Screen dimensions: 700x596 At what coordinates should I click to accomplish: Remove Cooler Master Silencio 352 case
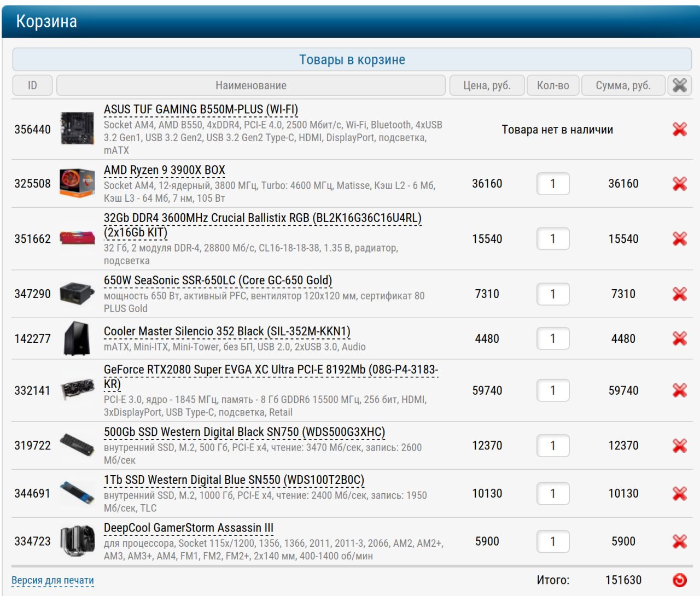(x=679, y=338)
